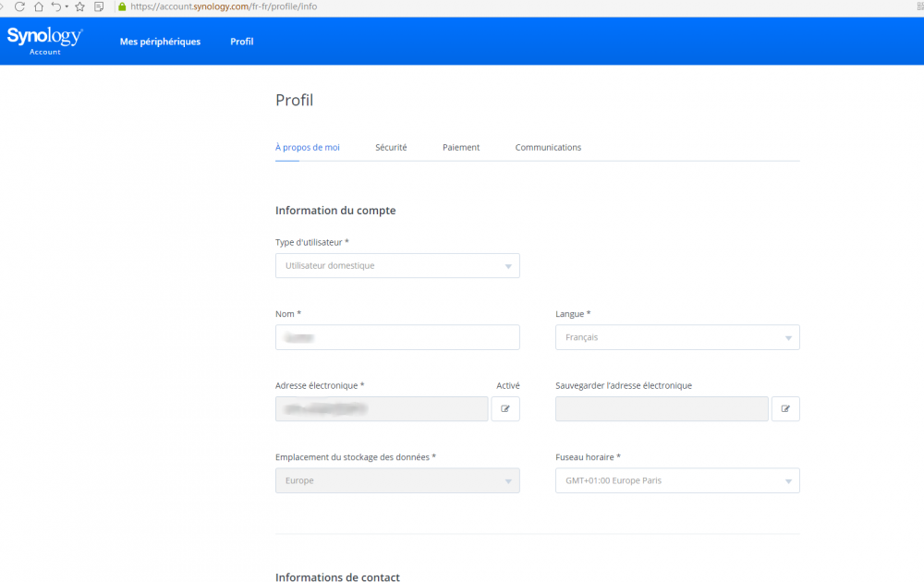
Task: Click edit icon next to Adresse électronique
Action: click(505, 408)
